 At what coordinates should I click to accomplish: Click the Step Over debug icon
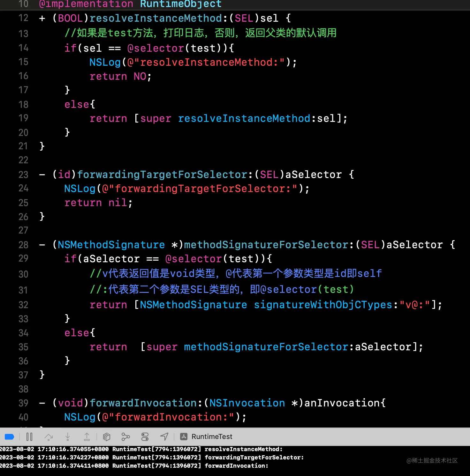point(49,437)
